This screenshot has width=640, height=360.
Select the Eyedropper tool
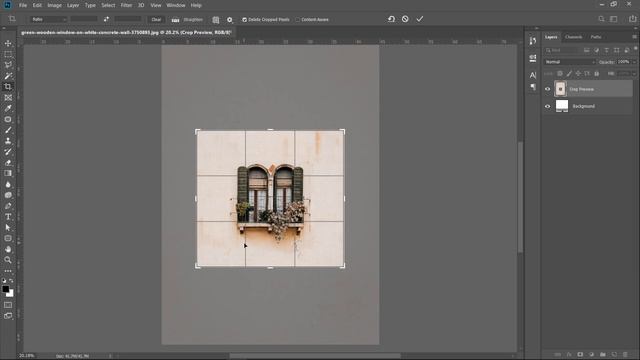click(x=8, y=108)
